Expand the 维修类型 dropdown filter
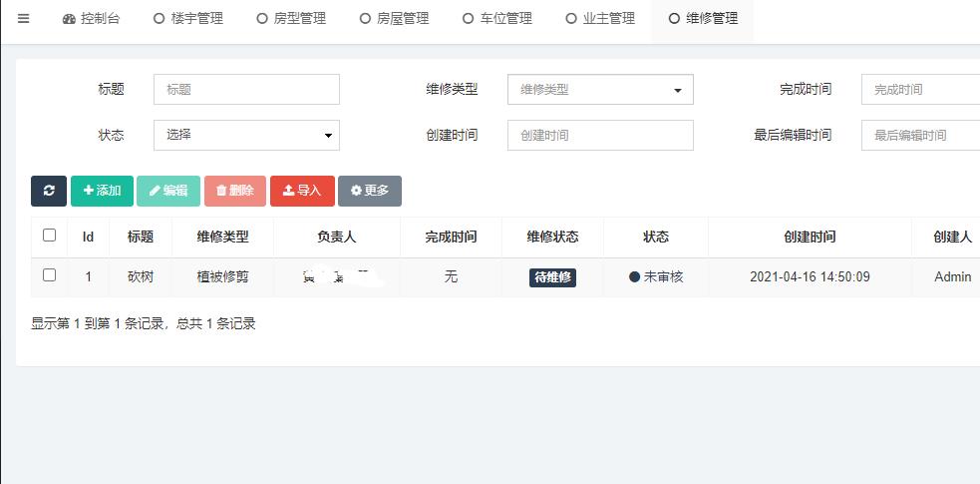980x484 pixels. pos(600,90)
